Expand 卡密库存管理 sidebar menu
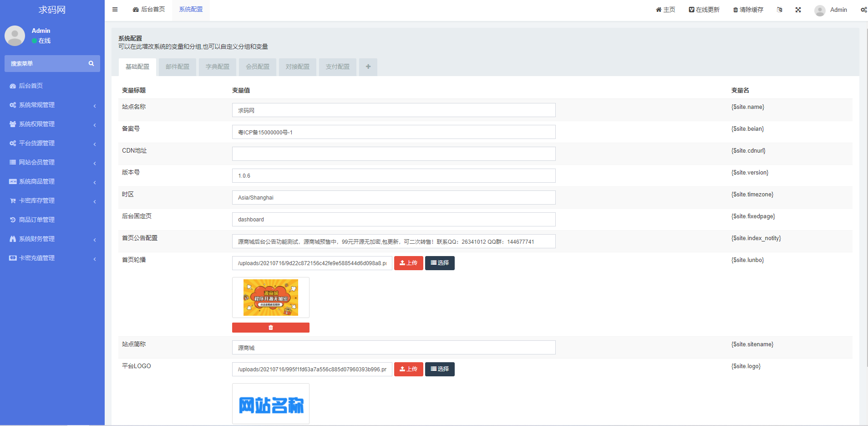 (36, 201)
